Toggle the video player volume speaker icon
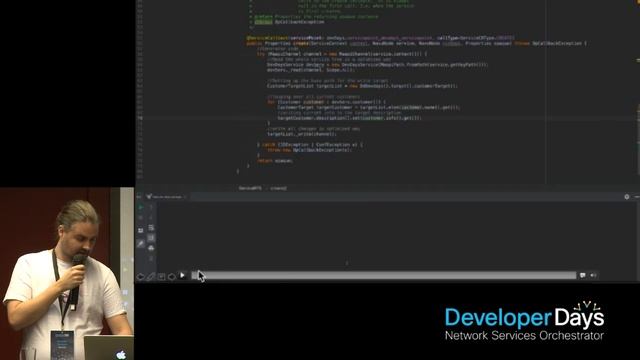This screenshot has width=640, height=360. tap(593, 276)
